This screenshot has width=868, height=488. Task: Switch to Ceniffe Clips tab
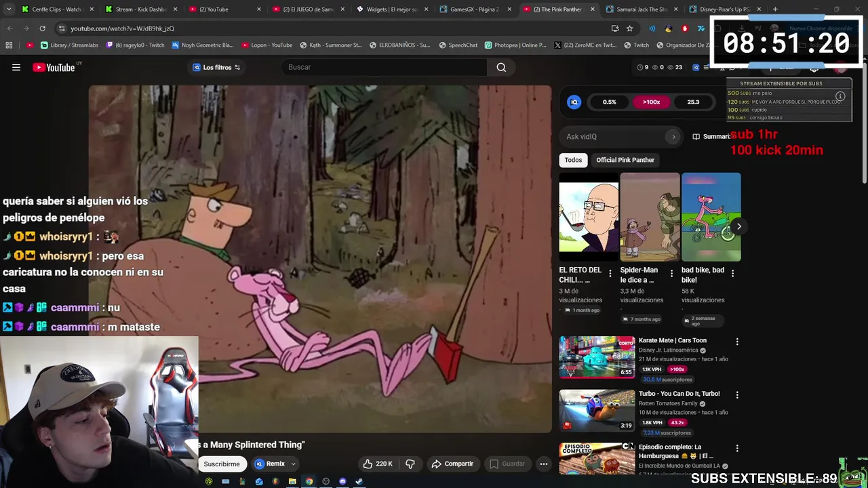tap(57, 9)
